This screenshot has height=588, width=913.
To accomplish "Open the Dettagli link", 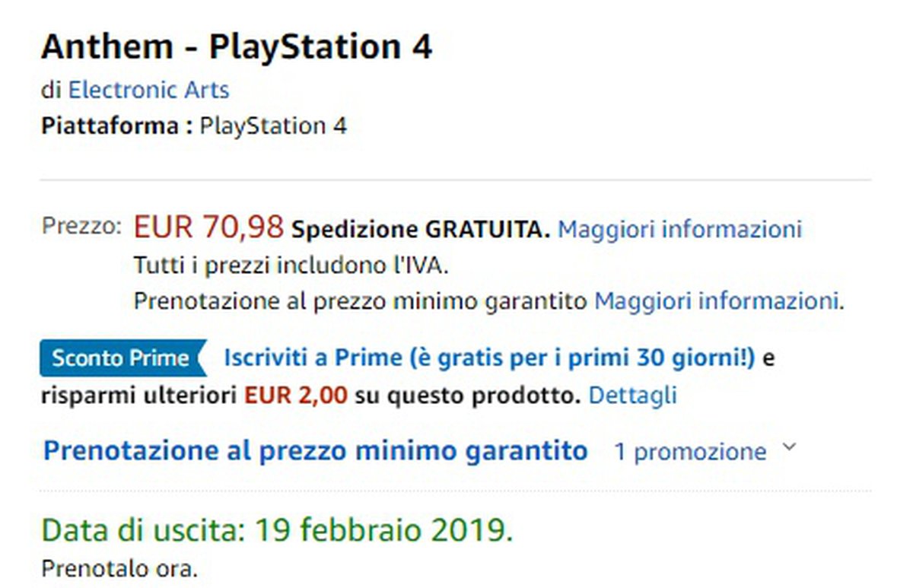I will (x=633, y=396).
